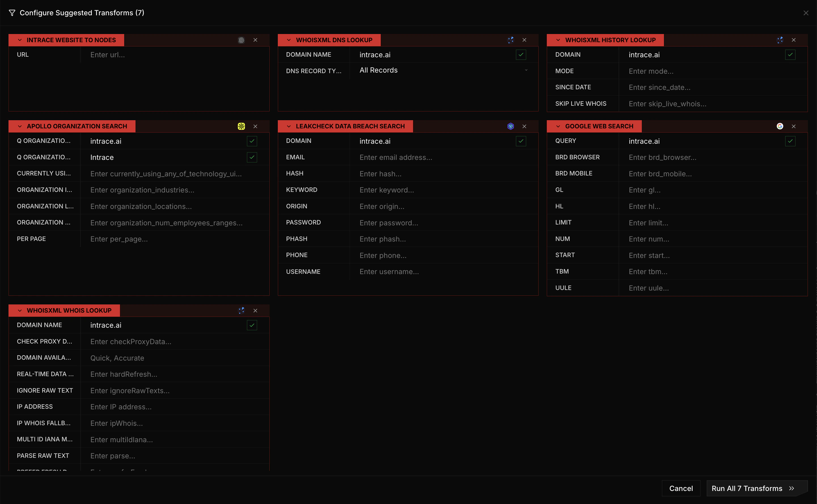Collapse the Intrace Website to Nodes section
817x504 pixels.
click(20, 40)
